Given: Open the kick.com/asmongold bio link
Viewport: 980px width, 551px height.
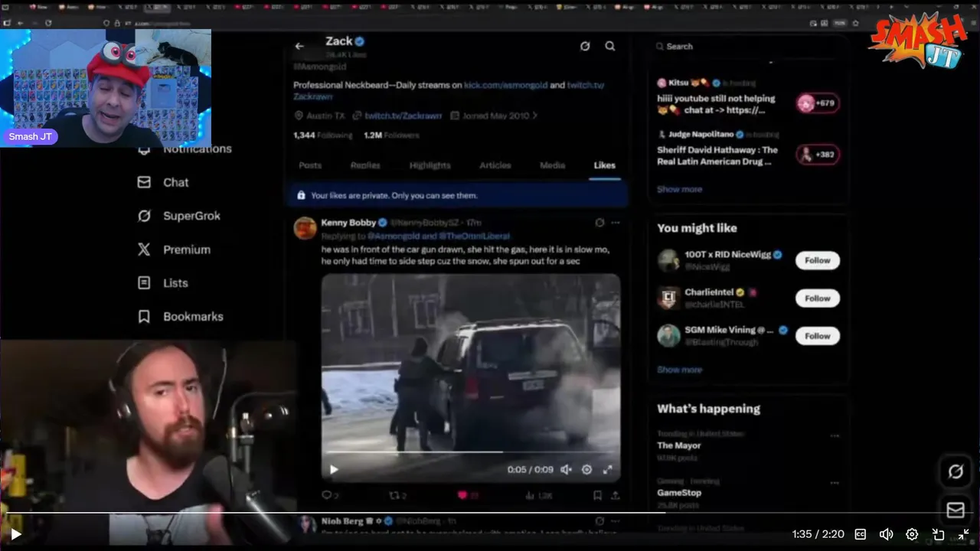Looking at the screenshot, I should 505,85.
